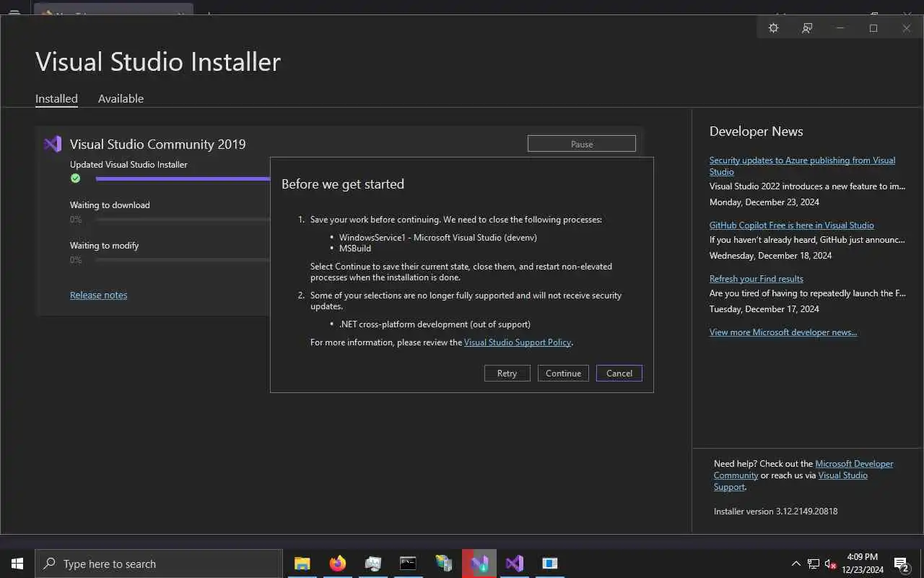The height and width of the screenshot is (578, 924).
Task: Click the feedback icon in title bar
Action: tap(807, 28)
